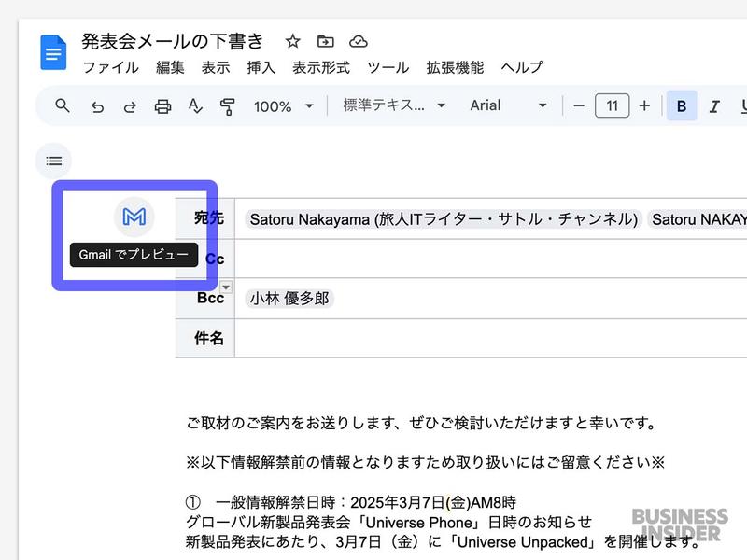Open the search menus magnifier icon
This screenshot has height=560, width=747.
(63, 105)
